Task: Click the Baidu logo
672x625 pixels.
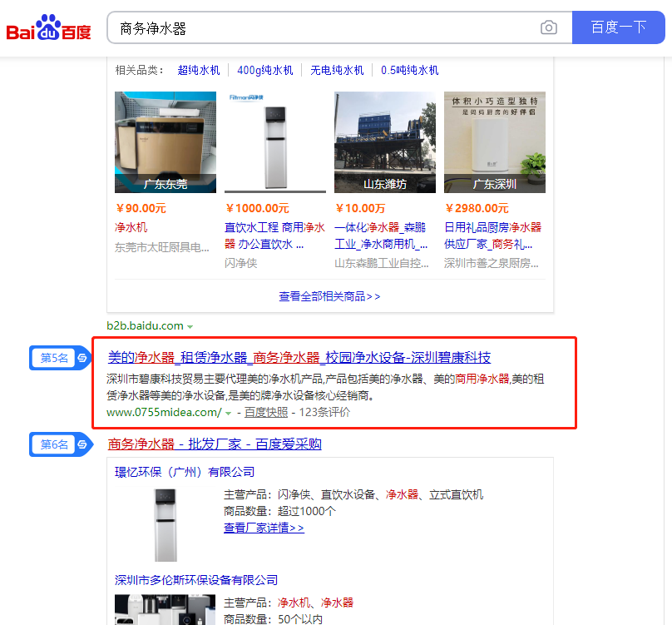Action: pos(48,28)
